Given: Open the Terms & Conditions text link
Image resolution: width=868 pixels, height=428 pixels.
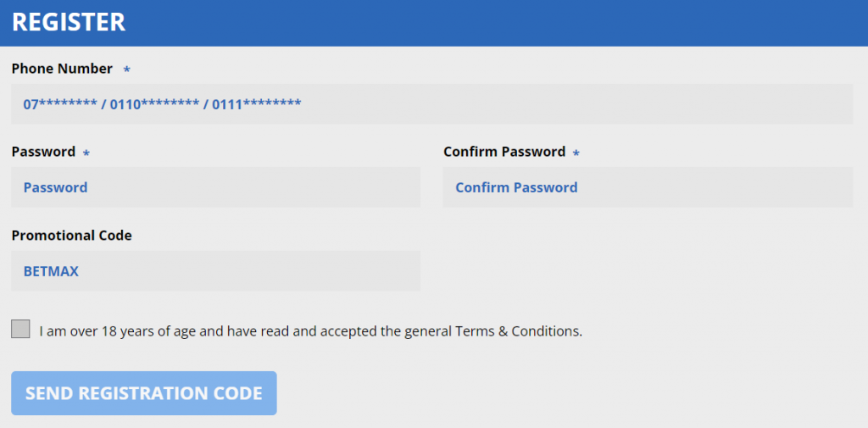Looking at the screenshot, I should coord(517,331).
